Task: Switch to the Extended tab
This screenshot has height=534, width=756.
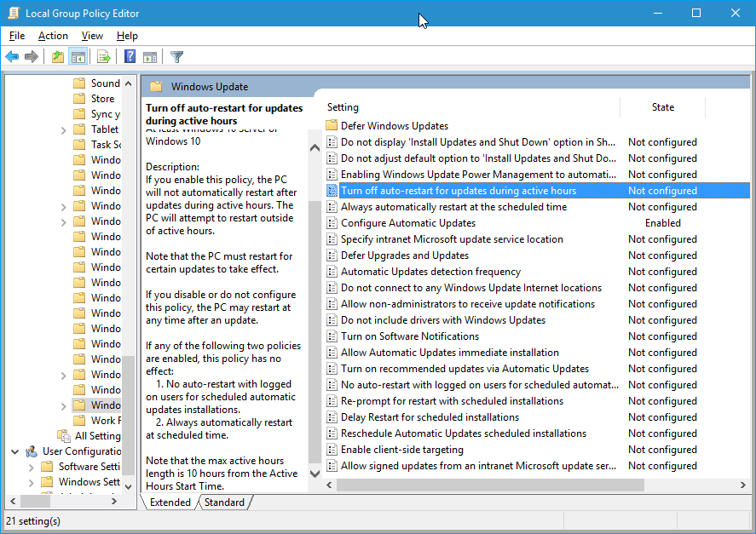Action: tap(170, 502)
